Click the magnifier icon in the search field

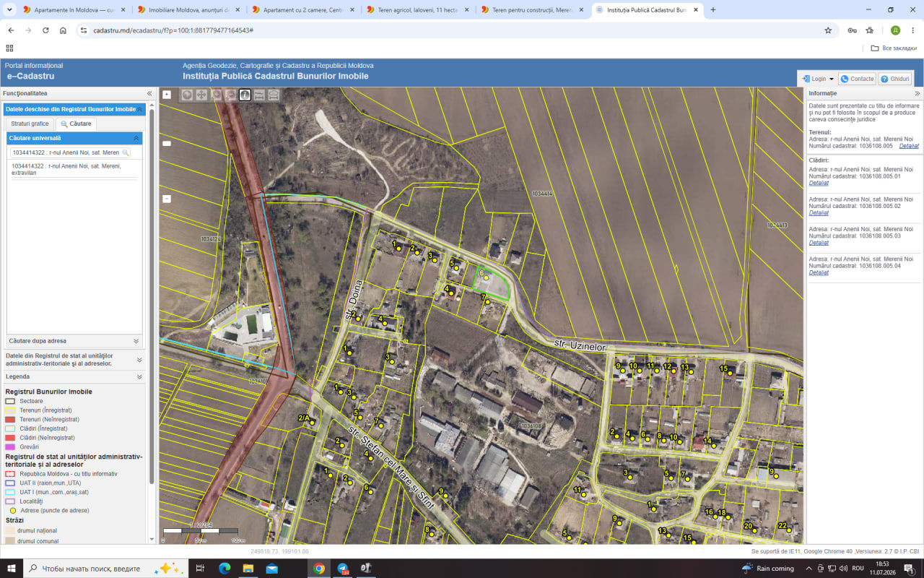point(126,152)
